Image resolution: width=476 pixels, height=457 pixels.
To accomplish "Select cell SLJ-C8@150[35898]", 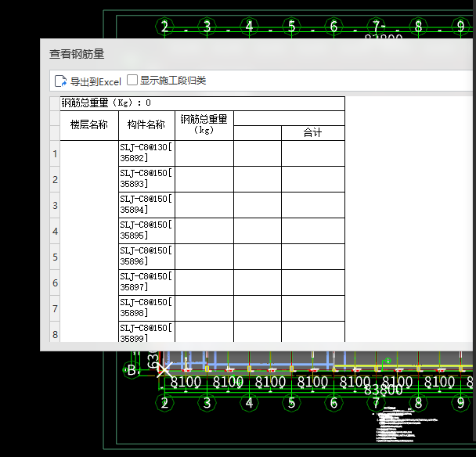I will coord(146,308).
